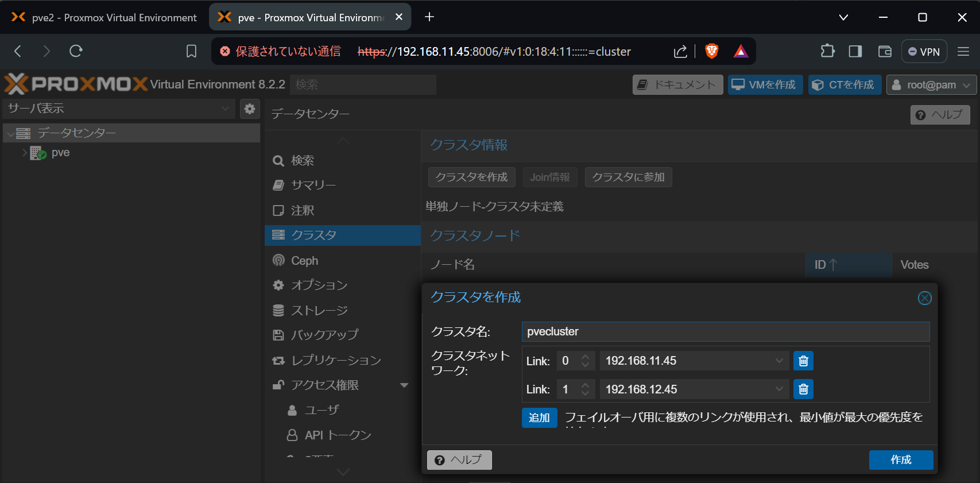980x483 pixels.
Task: Open 注釈 notes menu item
Action: 343,210
